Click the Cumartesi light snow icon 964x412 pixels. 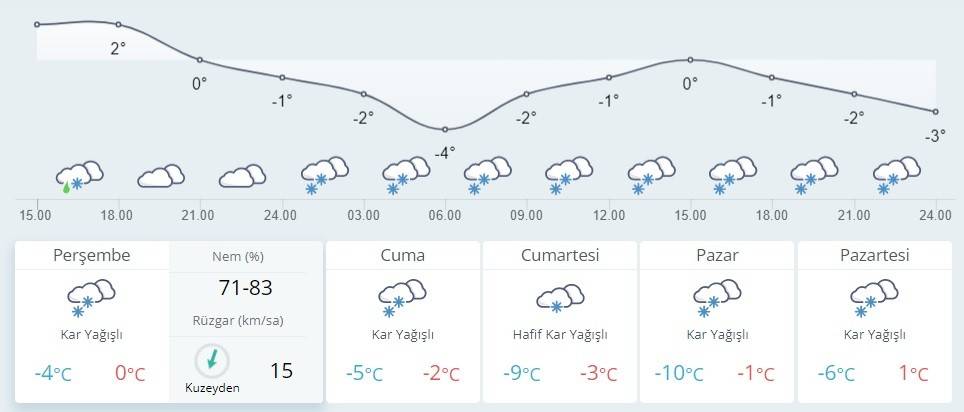560,297
